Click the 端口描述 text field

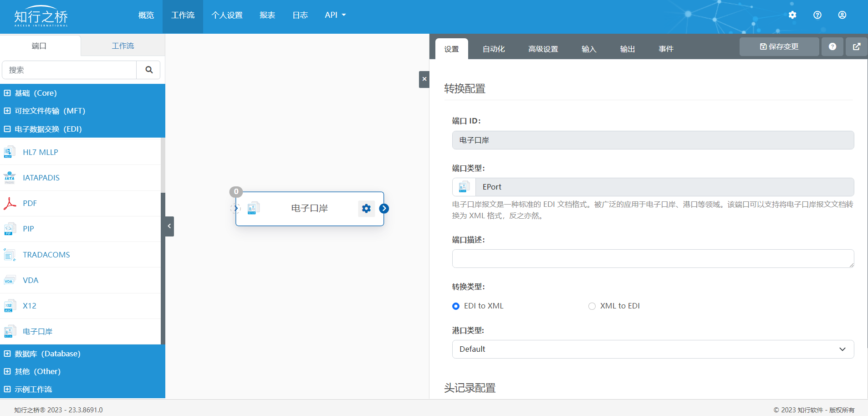point(653,258)
